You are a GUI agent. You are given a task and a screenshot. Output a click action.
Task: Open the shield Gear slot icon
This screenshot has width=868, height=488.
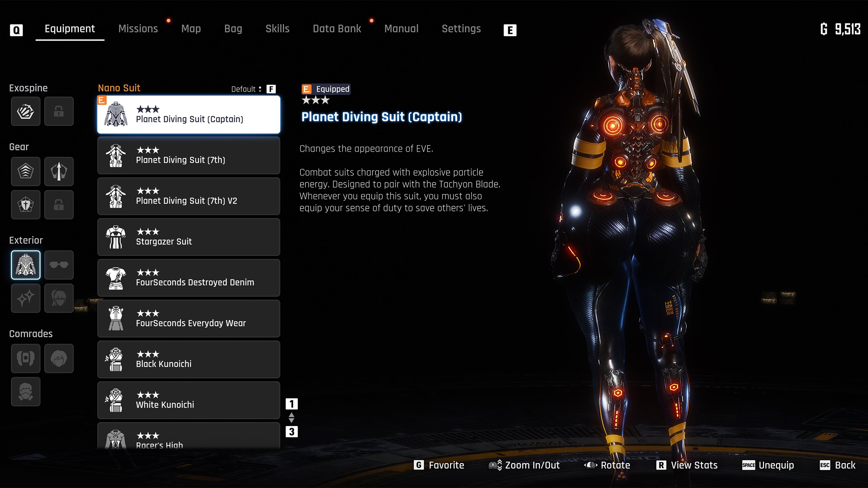tap(25, 205)
